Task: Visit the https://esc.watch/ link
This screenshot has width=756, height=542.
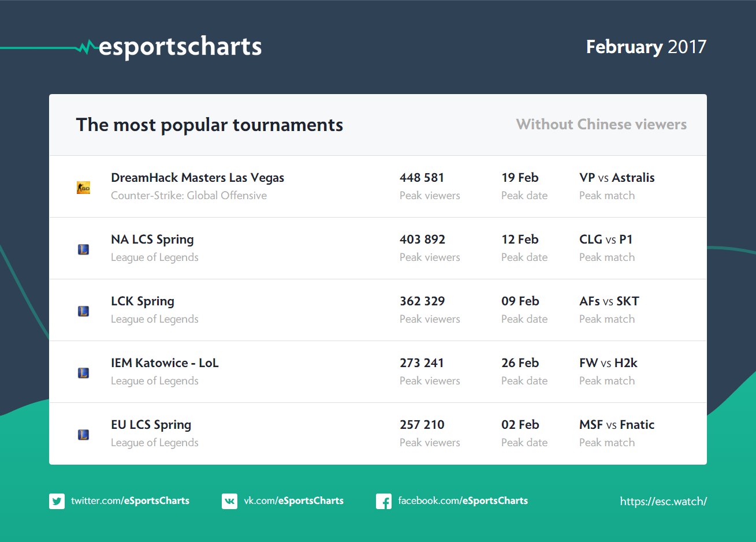Action: pos(663,502)
